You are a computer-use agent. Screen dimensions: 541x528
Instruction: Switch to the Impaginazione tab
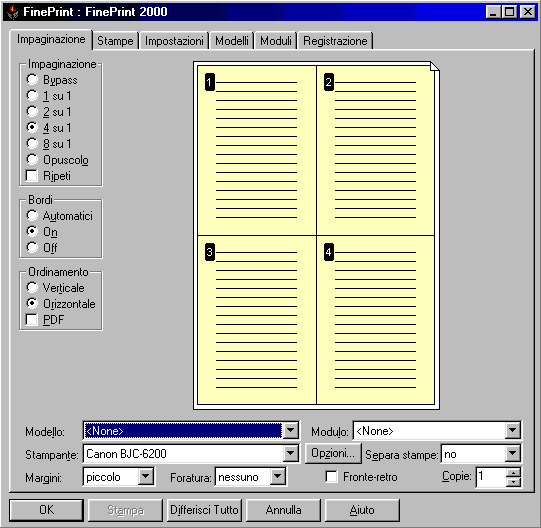pyautogui.click(x=51, y=39)
